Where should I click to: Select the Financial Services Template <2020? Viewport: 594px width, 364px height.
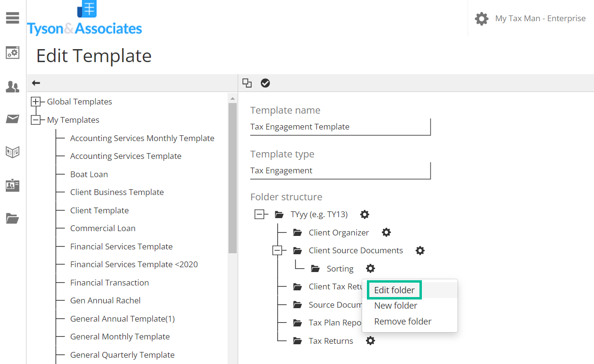click(x=135, y=264)
